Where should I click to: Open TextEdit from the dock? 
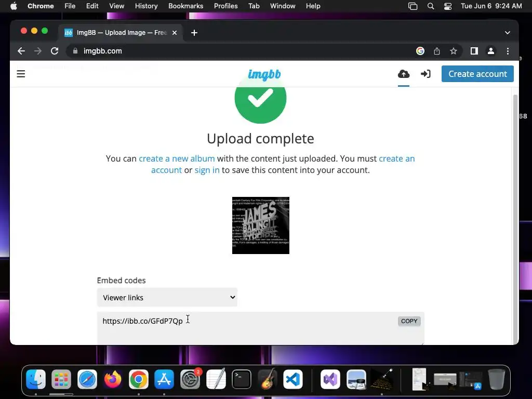click(216, 379)
